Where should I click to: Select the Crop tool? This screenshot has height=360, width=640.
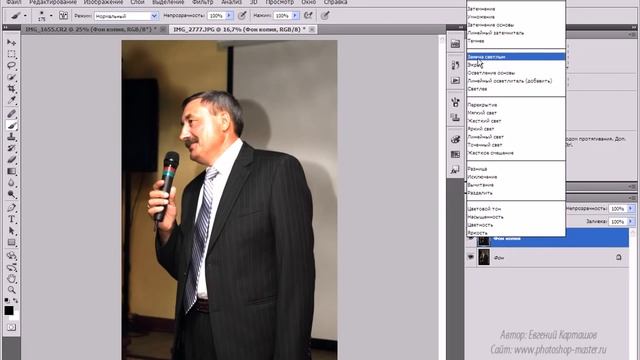tap(11, 88)
